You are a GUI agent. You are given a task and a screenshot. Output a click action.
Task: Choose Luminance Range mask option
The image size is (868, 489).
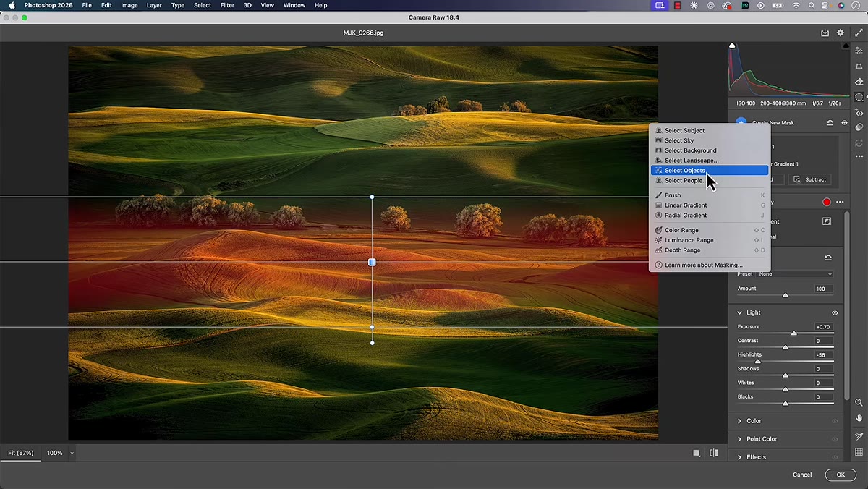(x=710, y=240)
